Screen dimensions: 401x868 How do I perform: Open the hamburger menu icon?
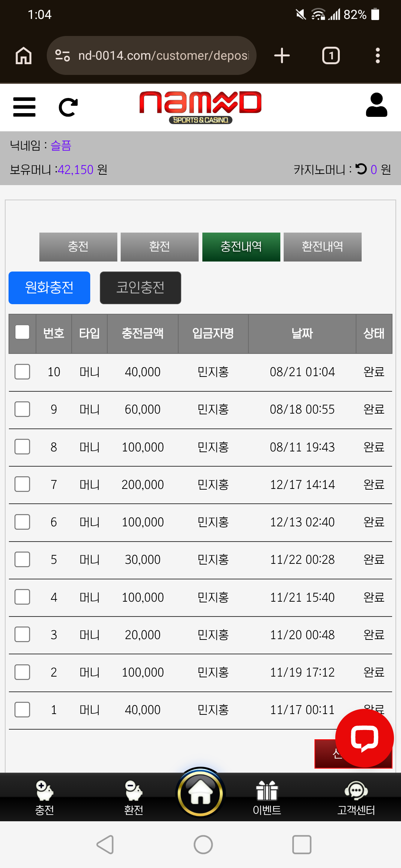24,107
